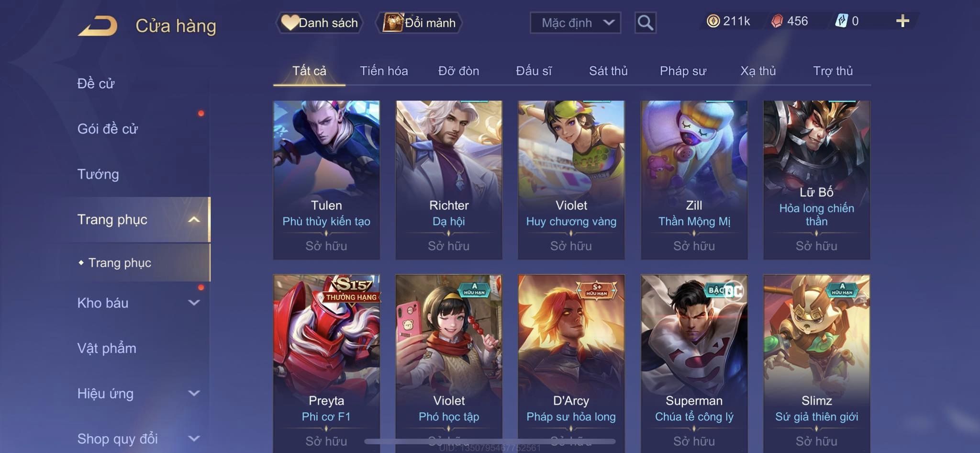
Task: Select the Pháp sư category tab
Action: (683, 71)
